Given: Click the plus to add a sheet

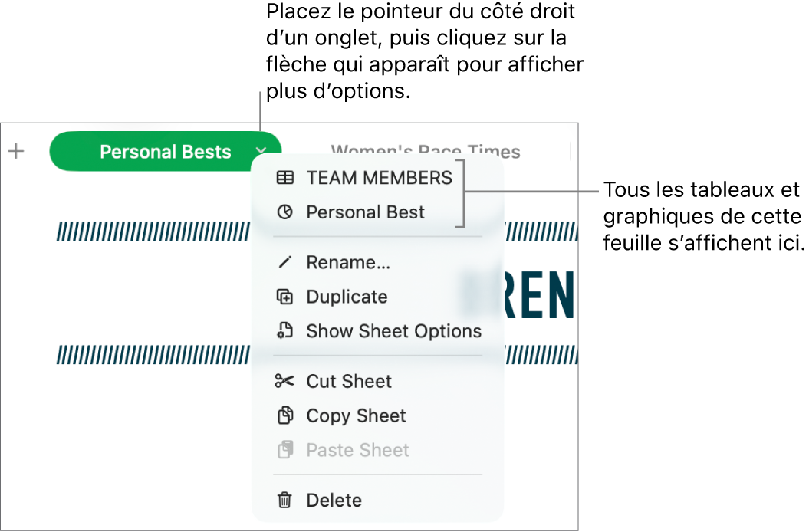Looking at the screenshot, I should coord(16,151).
